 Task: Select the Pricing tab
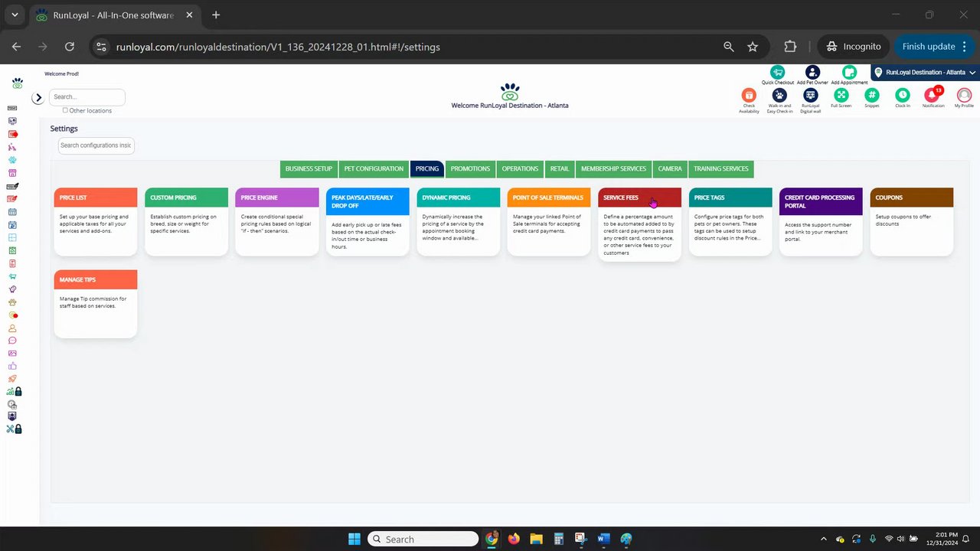(x=427, y=168)
